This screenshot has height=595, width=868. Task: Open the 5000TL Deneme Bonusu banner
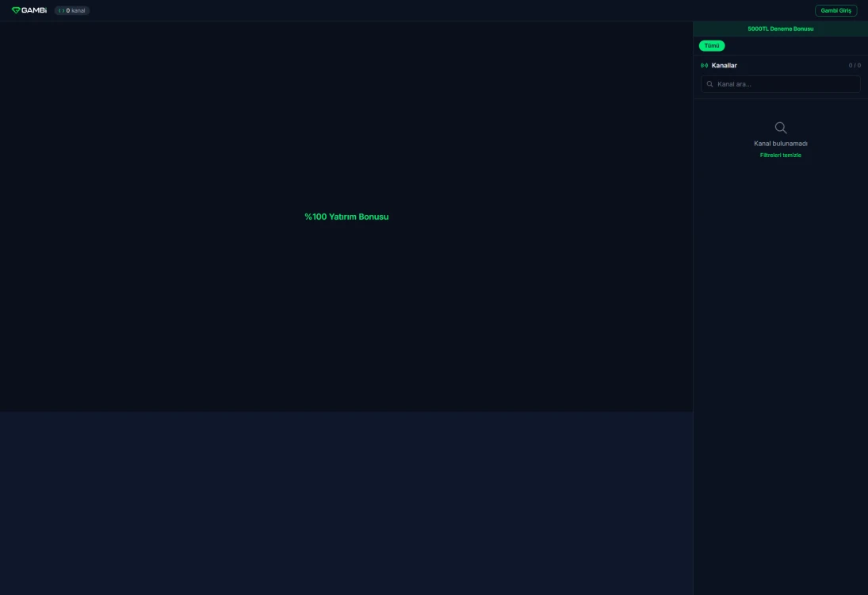tap(780, 29)
